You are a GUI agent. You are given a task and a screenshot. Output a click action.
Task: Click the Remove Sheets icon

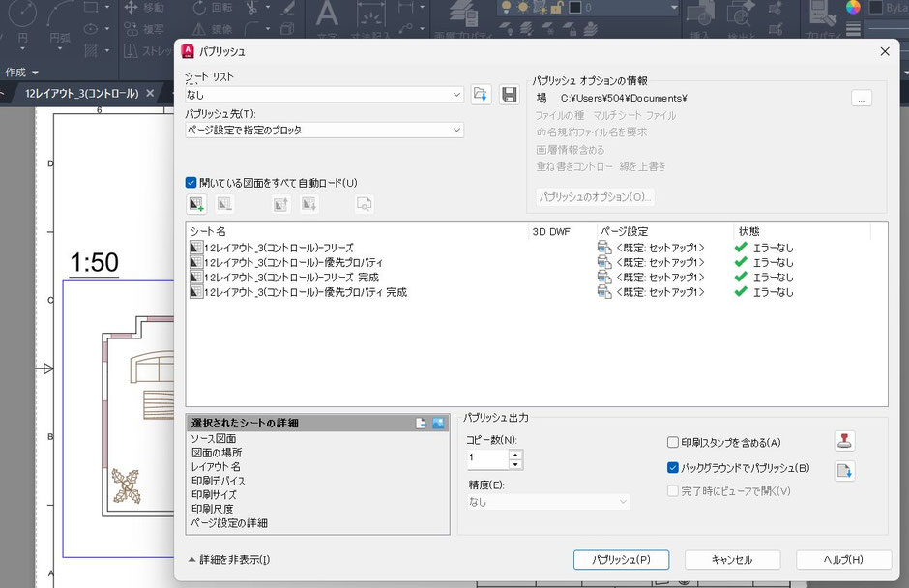[x=224, y=204]
